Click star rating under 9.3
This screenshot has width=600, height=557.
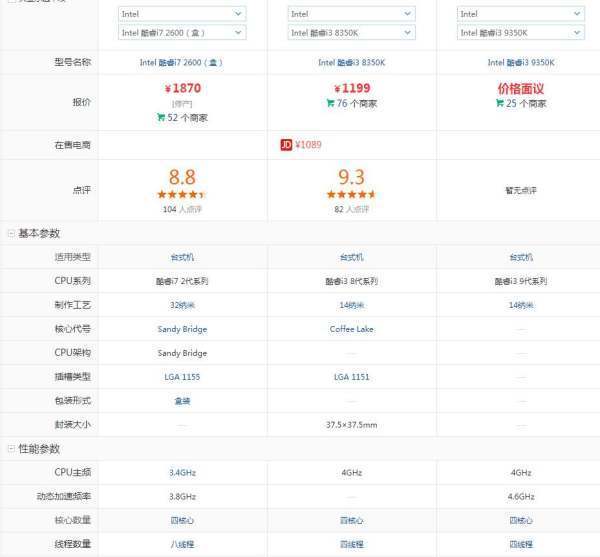pos(351,195)
